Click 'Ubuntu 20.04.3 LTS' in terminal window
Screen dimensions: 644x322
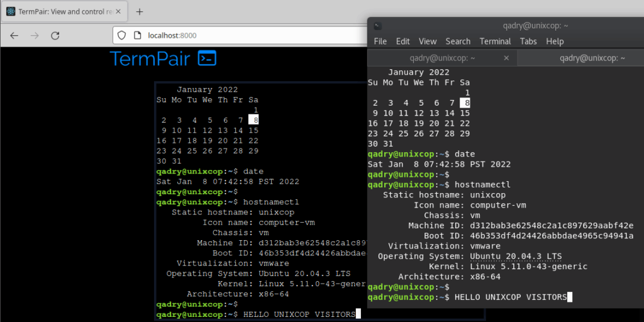[x=516, y=257]
